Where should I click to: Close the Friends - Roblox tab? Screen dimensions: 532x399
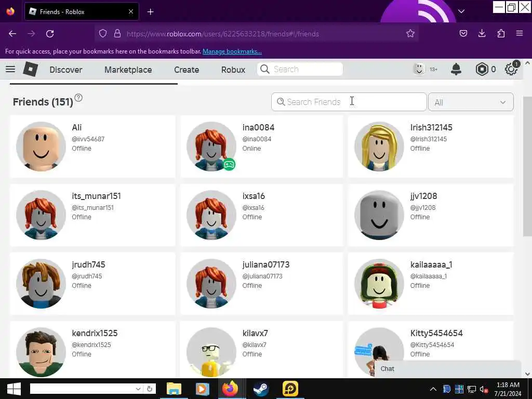coord(131,11)
